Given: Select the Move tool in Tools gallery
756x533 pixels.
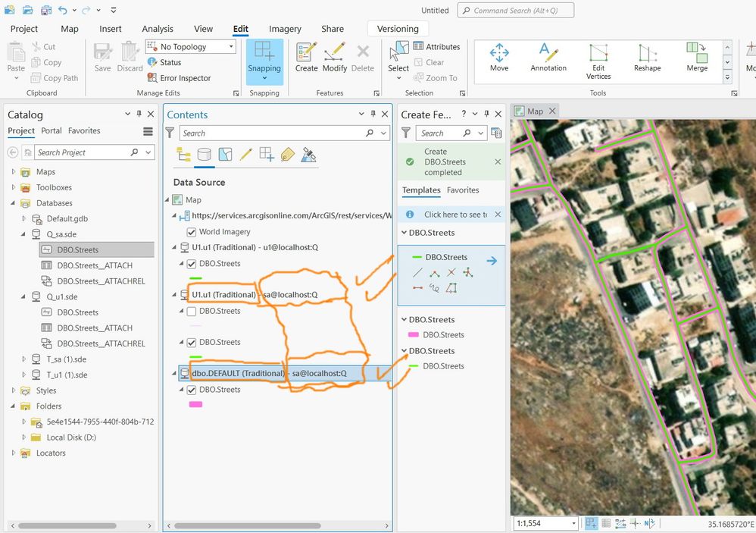Looking at the screenshot, I should point(498,54).
